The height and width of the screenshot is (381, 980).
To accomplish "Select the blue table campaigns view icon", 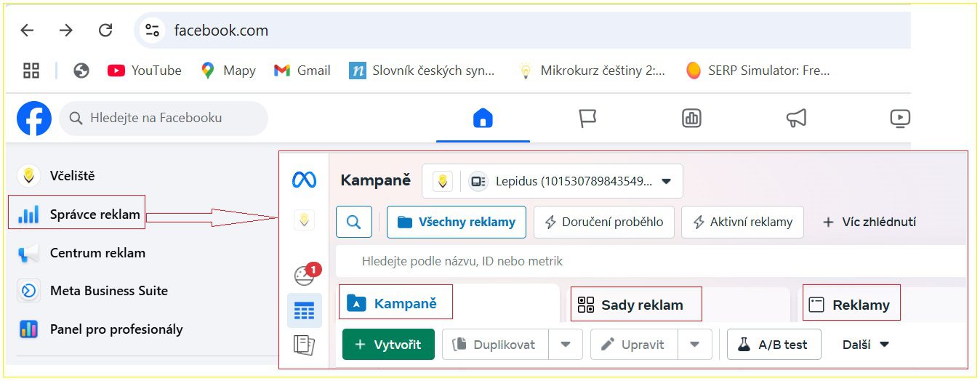I will (305, 311).
